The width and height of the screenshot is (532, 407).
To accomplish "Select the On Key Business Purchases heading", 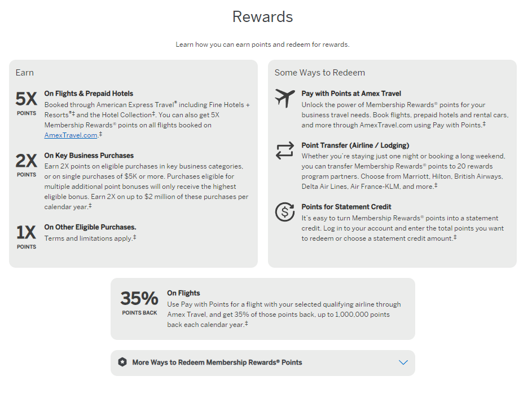I will pos(89,156).
